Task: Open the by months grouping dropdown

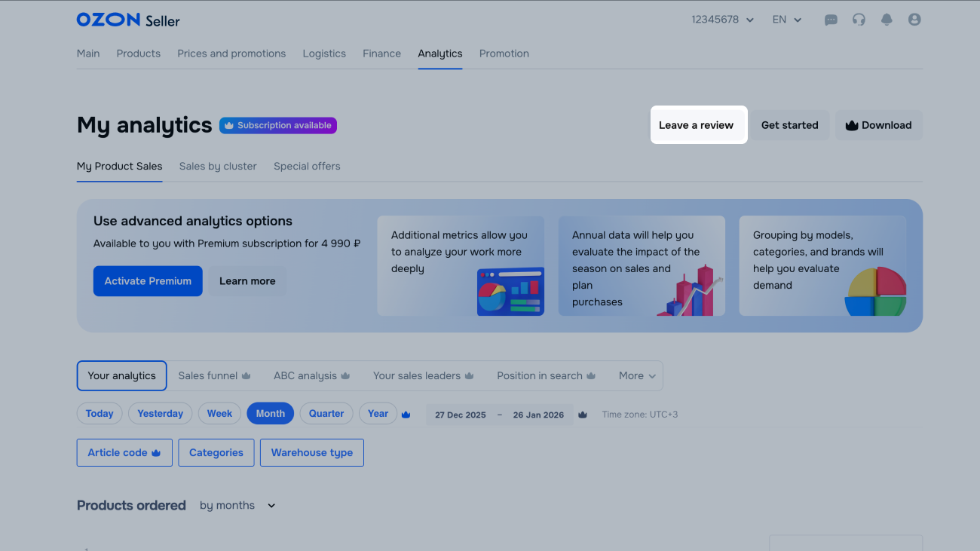Action: (237, 506)
